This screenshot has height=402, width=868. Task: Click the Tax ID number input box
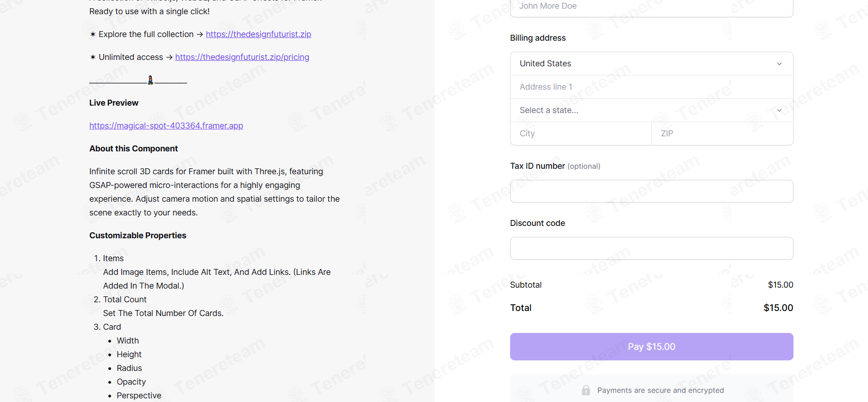651,191
